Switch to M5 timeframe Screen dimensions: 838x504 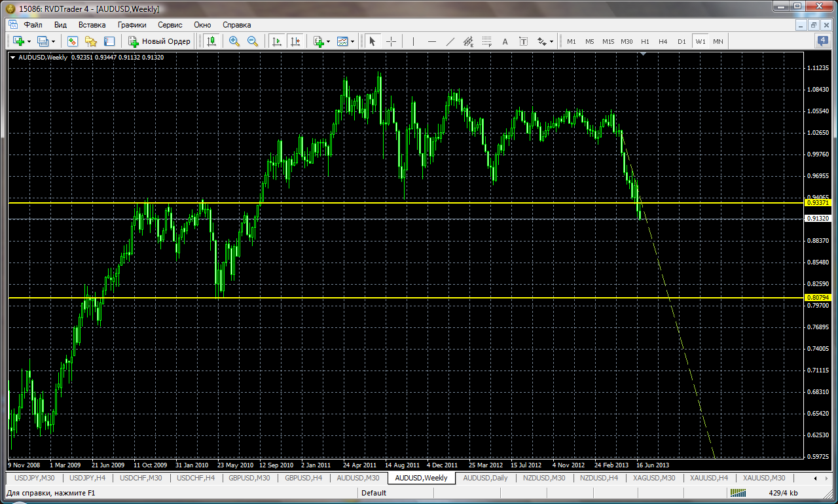(x=590, y=41)
